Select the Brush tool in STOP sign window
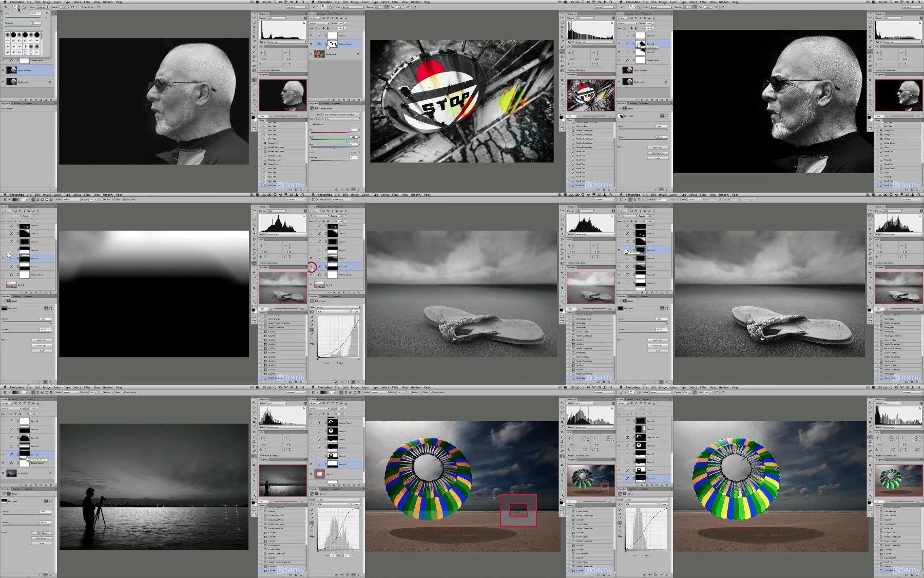The width and height of the screenshot is (924, 578). tap(562, 51)
